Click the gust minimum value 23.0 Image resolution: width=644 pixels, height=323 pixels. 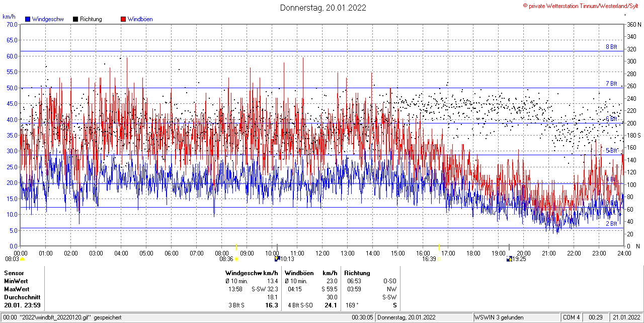pos(332,281)
